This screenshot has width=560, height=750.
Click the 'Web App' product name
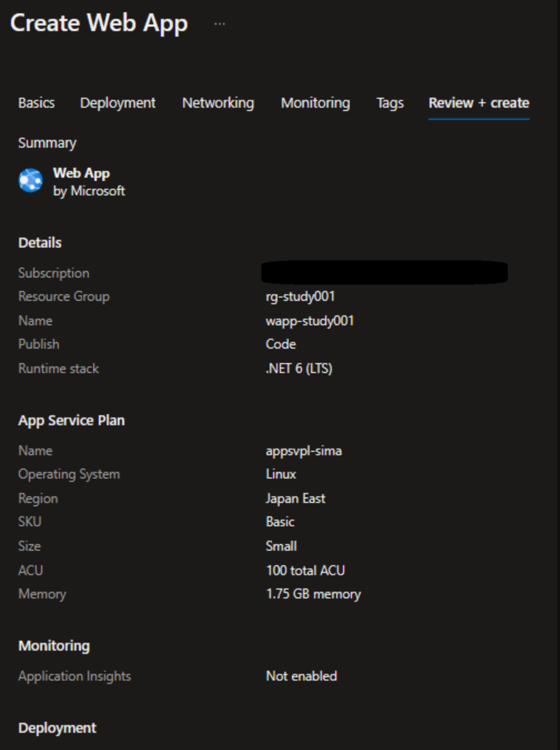click(82, 173)
